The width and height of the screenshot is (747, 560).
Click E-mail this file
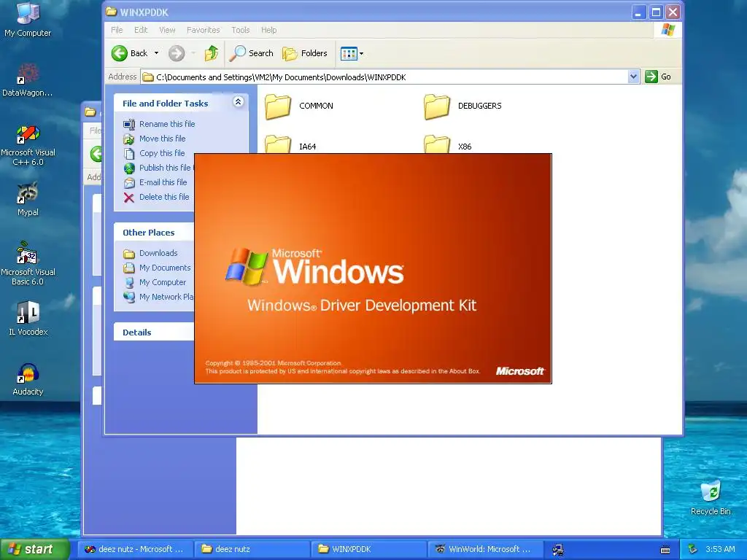(x=163, y=182)
